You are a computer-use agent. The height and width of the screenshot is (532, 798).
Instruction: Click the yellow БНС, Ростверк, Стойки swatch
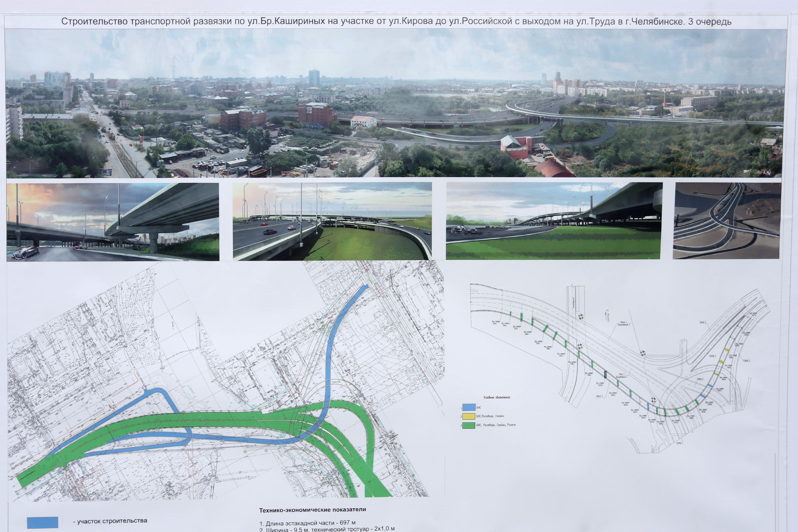tap(468, 416)
